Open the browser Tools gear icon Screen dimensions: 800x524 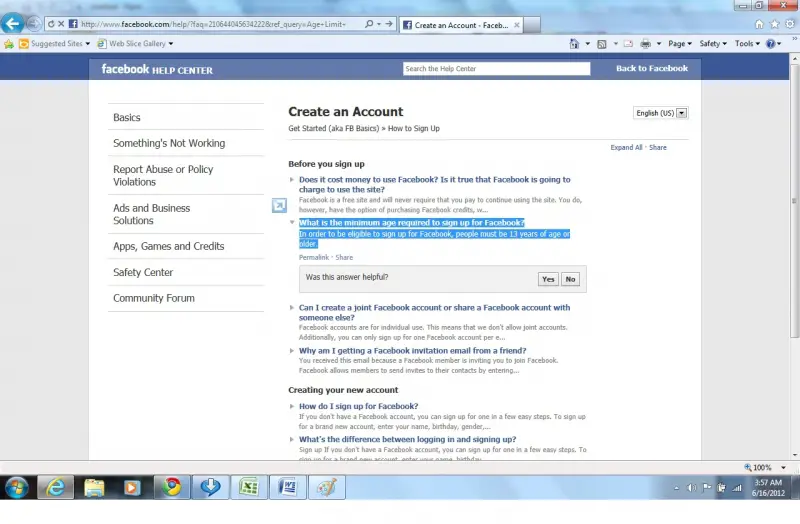point(790,24)
